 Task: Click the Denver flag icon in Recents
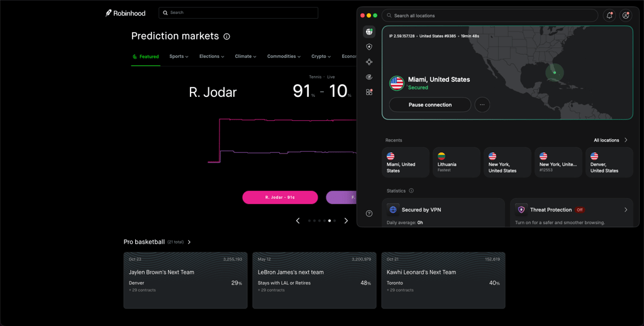(x=594, y=156)
